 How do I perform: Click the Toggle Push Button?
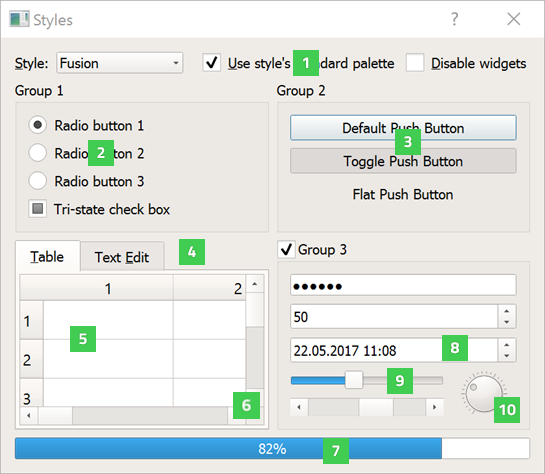tap(403, 161)
